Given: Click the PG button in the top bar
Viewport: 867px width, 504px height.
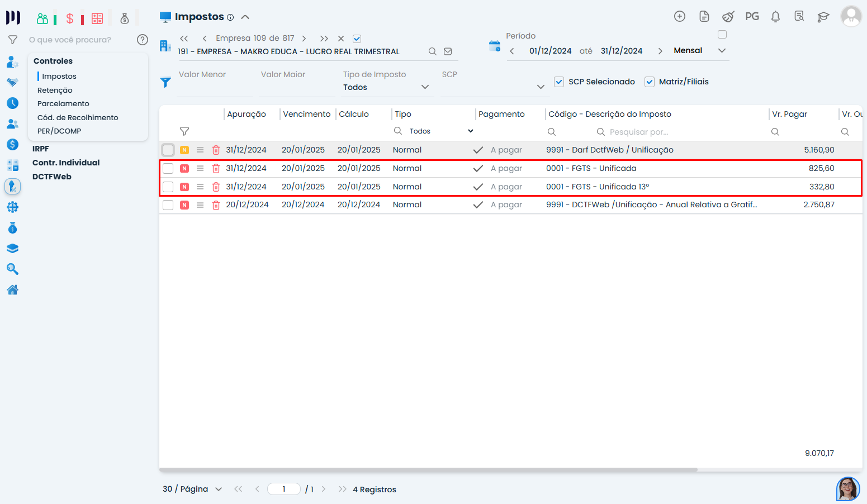Looking at the screenshot, I should 752,17.
